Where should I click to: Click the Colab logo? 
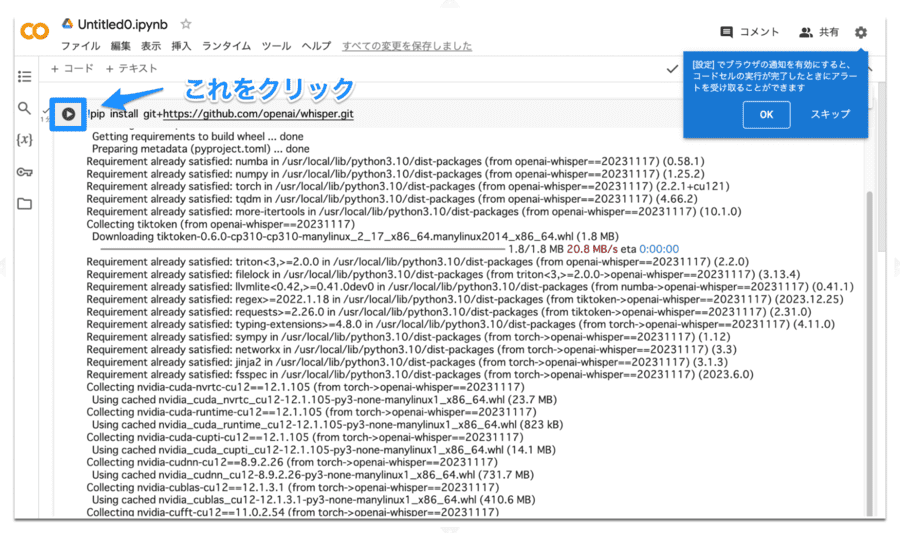click(34, 31)
